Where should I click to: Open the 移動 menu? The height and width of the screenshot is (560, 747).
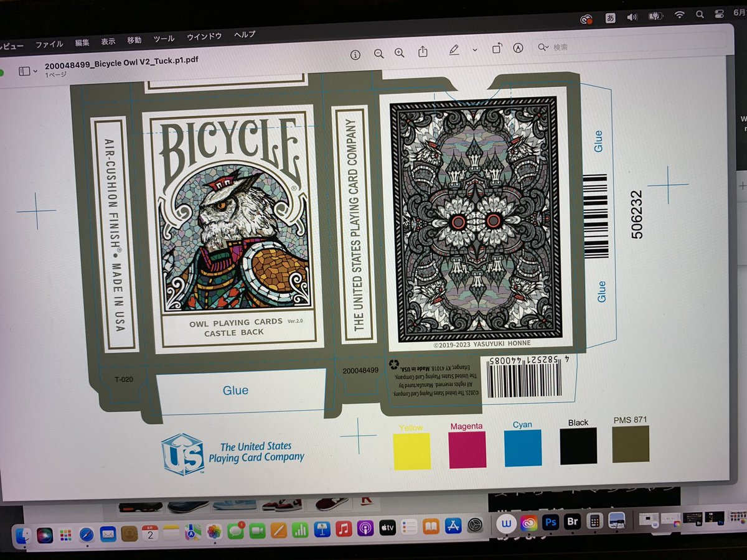click(x=134, y=40)
